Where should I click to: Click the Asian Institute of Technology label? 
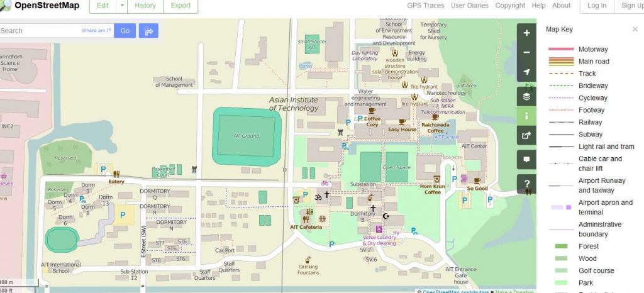[x=294, y=104]
